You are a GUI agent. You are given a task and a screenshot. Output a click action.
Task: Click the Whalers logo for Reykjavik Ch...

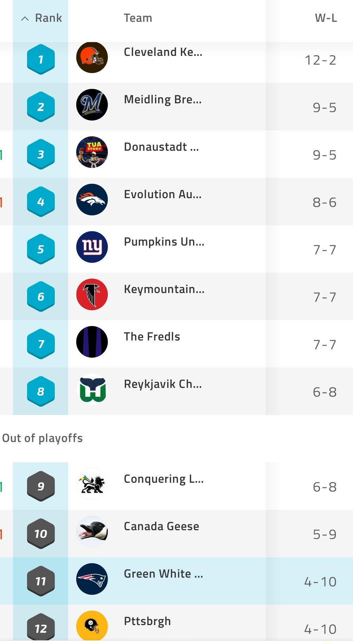tap(92, 389)
